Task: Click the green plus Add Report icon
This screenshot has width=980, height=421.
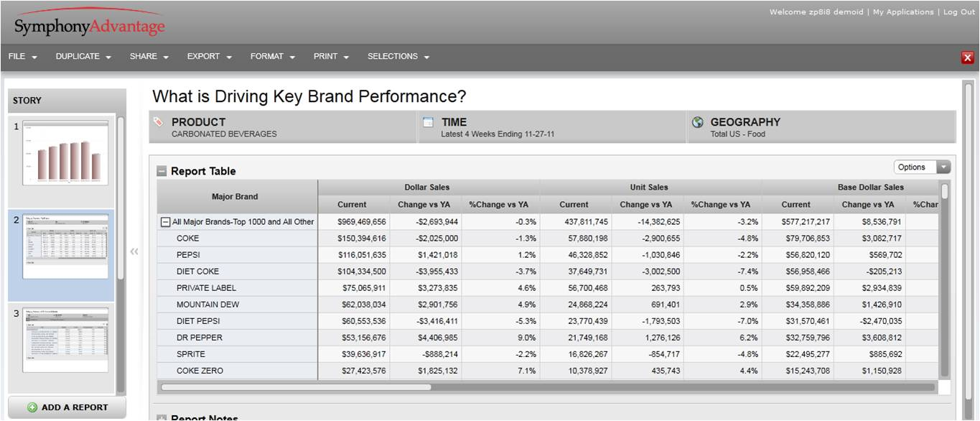Action: (x=32, y=407)
